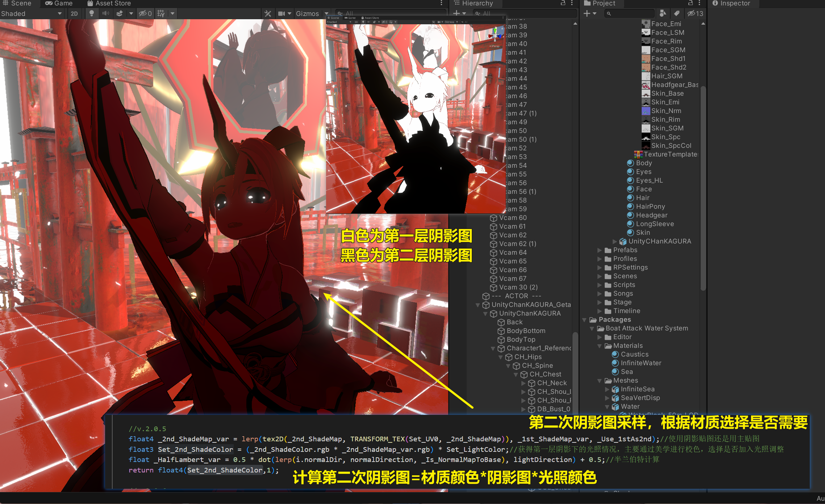Viewport: 825px width, 504px height.
Task: Click the label filter icon in Project panel
Action: (x=677, y=13)
